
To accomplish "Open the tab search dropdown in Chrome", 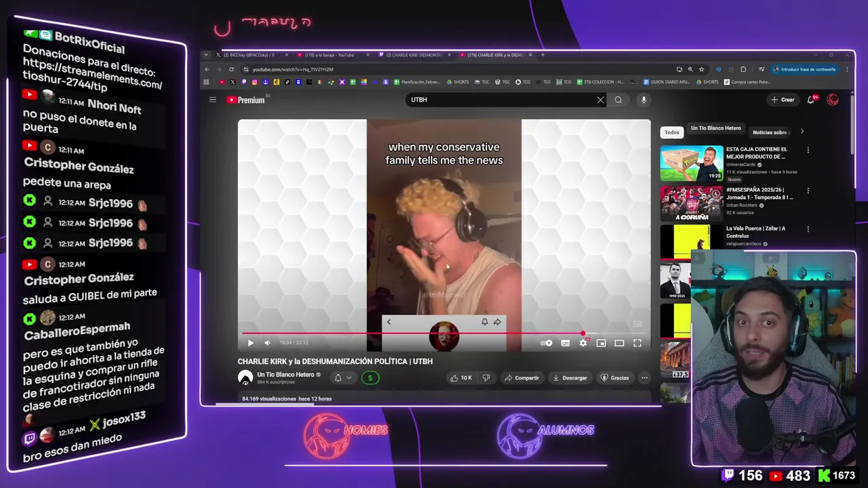I will click(206, 55).
